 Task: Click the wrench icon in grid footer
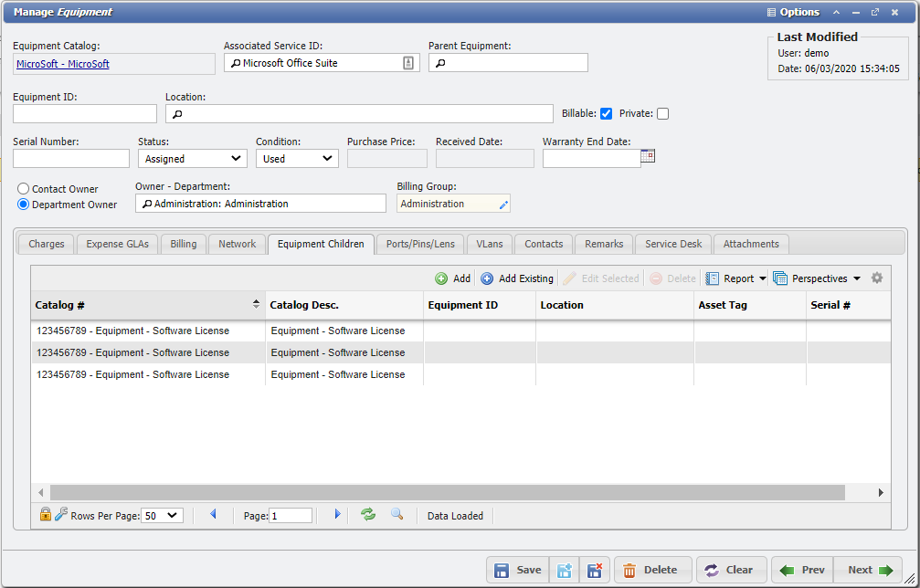pyautogui.click(x=61, y=515)
